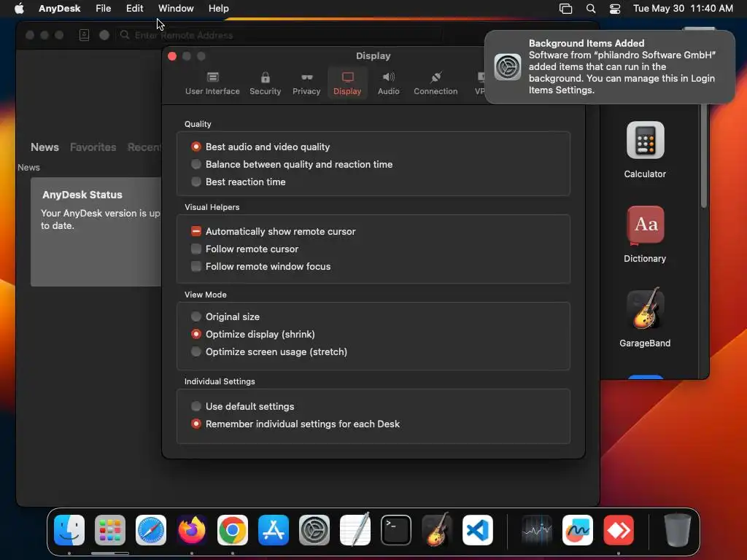Close the Display settings window
The width and height of the screenshot is (747, 560).
click(x=172, y=56)
